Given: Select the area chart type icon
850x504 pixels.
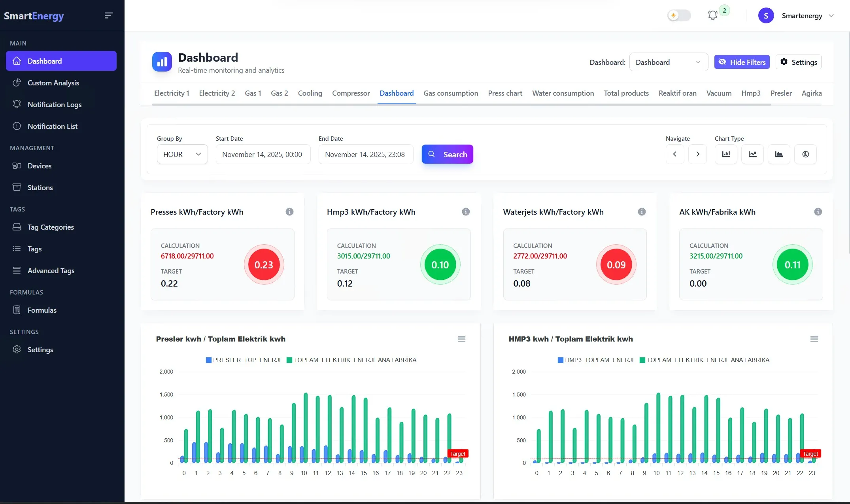Looking at the screenshot, I should coord(779,154).
